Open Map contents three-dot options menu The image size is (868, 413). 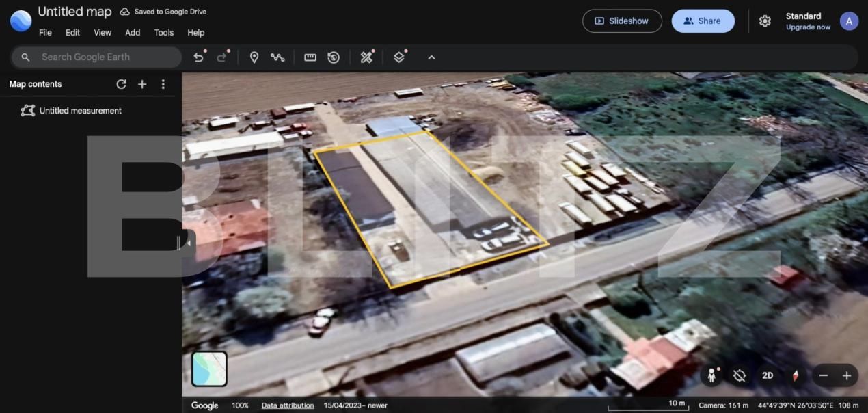click(163, 84)
